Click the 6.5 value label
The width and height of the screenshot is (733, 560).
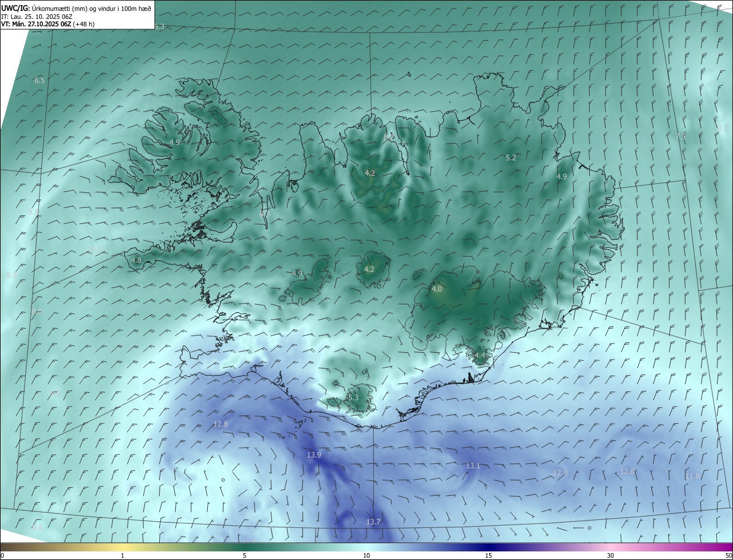(40, 80)
